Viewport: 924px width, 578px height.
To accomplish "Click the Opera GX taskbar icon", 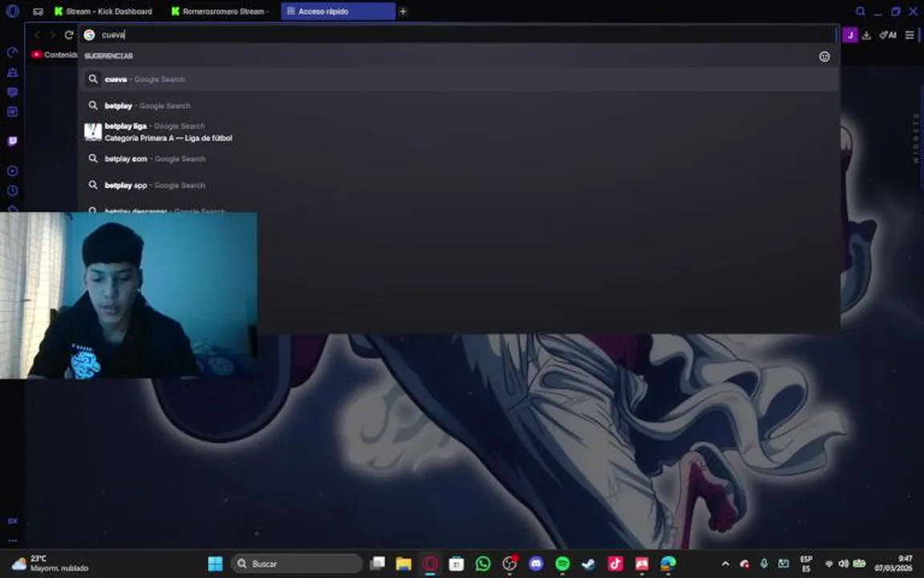I will (x=430, y=564).
